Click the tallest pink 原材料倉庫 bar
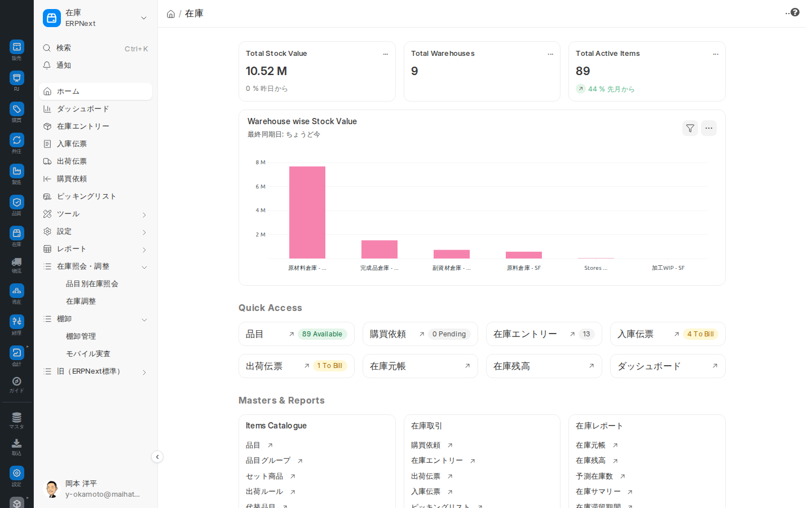812x508 pixels. 307,212
